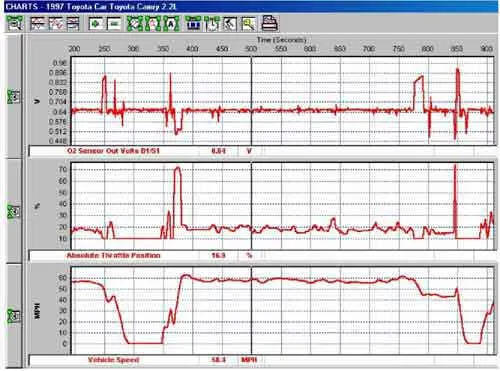Click the blue film-strip toolbar icon

[x=193, y=24]
